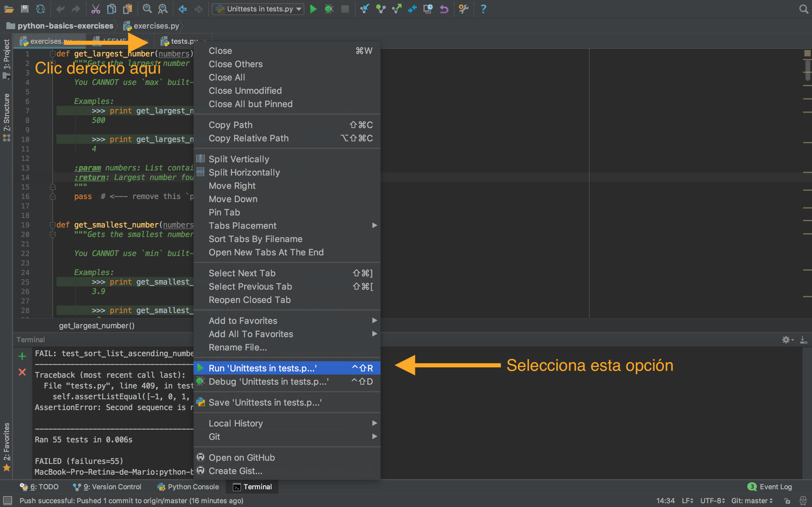Viewport: 812px width, 507px height.
Task: Toggle the read-only lock icon in status bar
Action: click(787, 501)
